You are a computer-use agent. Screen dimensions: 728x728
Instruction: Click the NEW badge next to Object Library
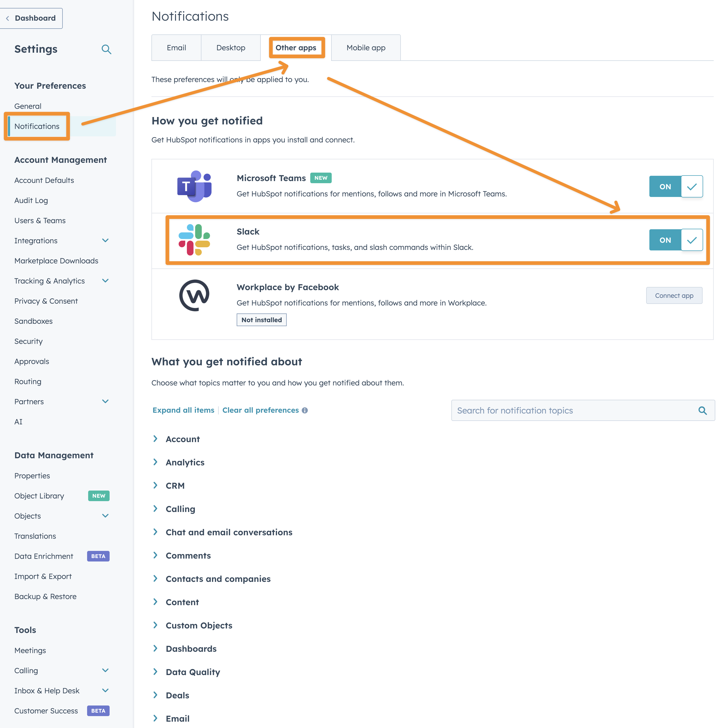point(98,496)
